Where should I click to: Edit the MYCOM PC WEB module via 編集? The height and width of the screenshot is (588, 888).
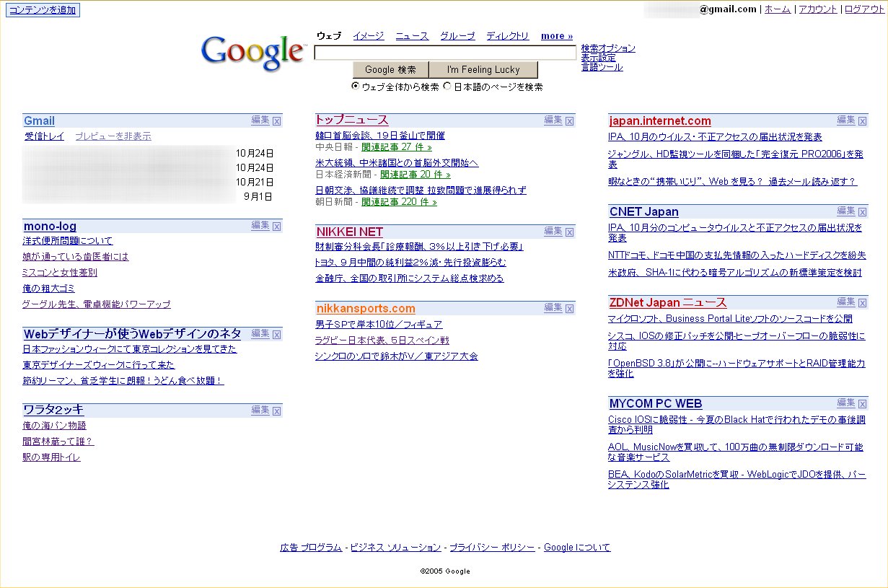pos(846,403)
